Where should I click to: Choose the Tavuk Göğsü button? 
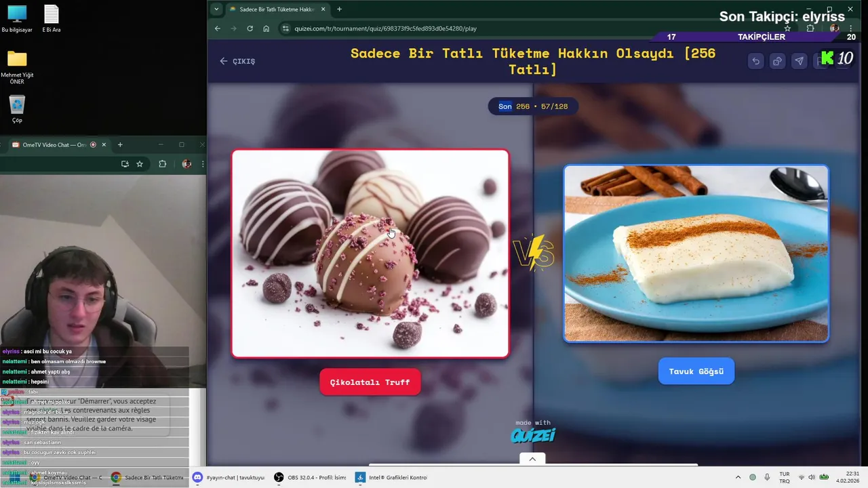696,371
